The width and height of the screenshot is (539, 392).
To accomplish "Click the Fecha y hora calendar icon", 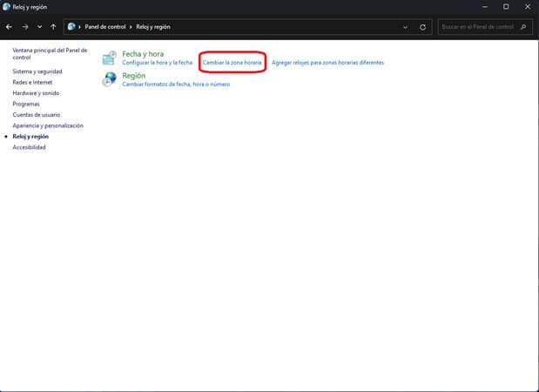I will [x=110, y=57].
